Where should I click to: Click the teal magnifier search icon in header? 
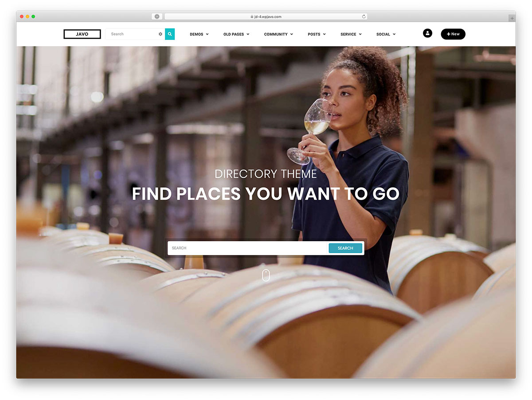pos(170,34)
